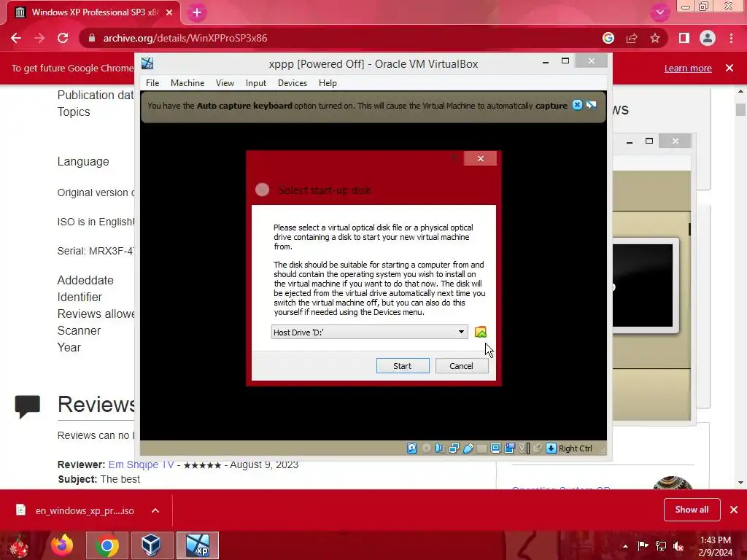Click the Google icon in the address bar
Viewport: 747px width, 560px height.
[x=608, y=38]
